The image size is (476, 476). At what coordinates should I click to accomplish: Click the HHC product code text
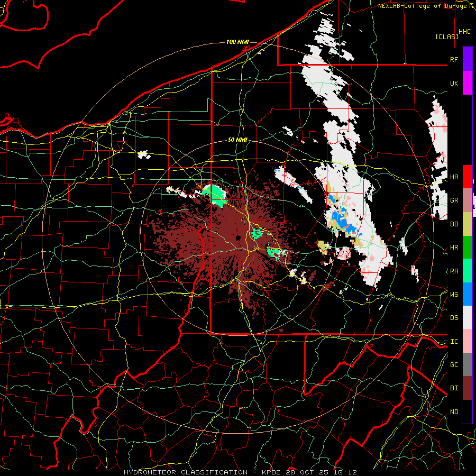coord(465,32)
